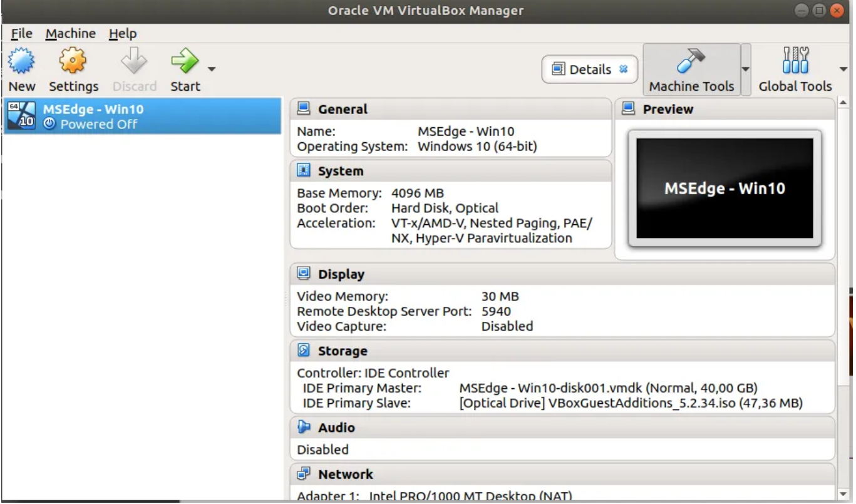This screenshot has height=504, width=856.
Task: Click the General section monitor icon
Action: [304, 109]
